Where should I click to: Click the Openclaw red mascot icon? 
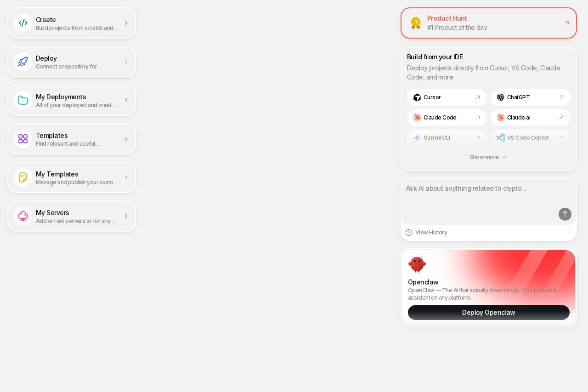click(417, 264)
